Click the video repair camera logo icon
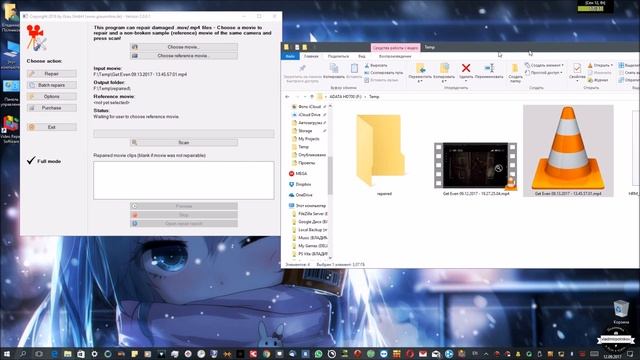Viewport: 640px width, 360px height. [36, 38]
